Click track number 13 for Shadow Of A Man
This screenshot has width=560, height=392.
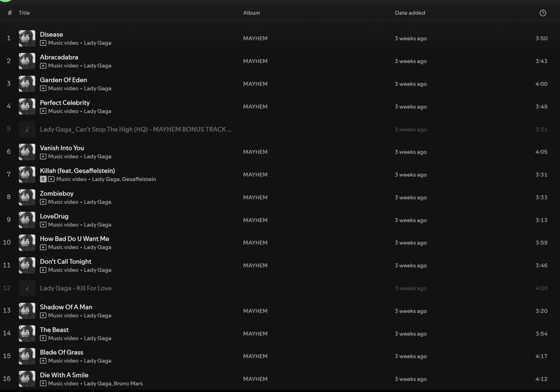[x=7, y=310]
